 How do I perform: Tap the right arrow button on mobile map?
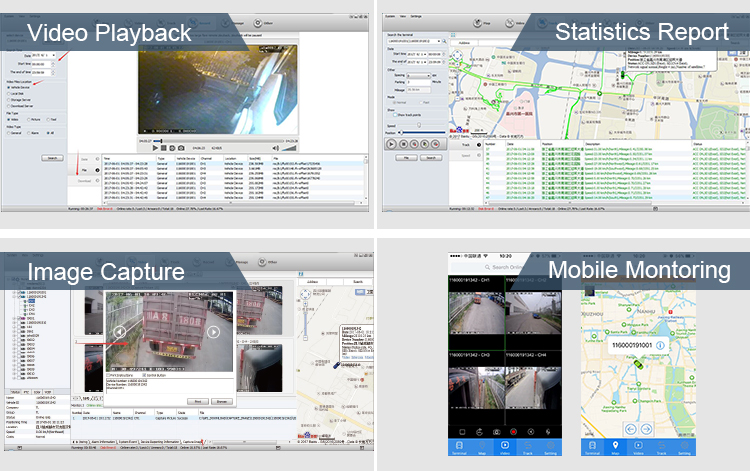tap(646, 429)
